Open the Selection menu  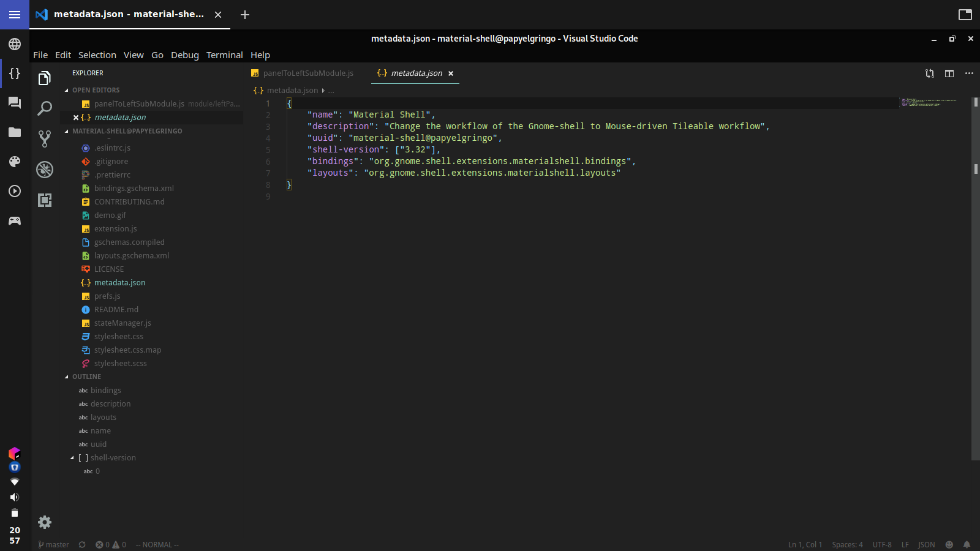click(x=97, y=55)
